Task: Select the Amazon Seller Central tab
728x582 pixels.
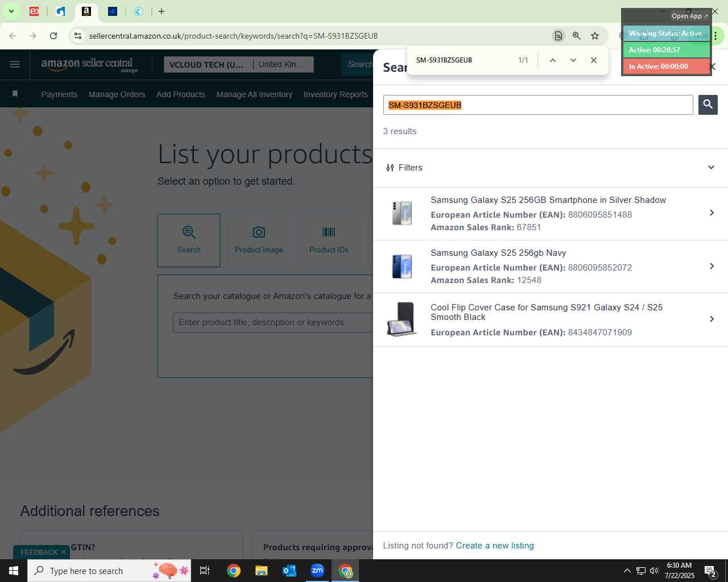Action: pos(86,11)
